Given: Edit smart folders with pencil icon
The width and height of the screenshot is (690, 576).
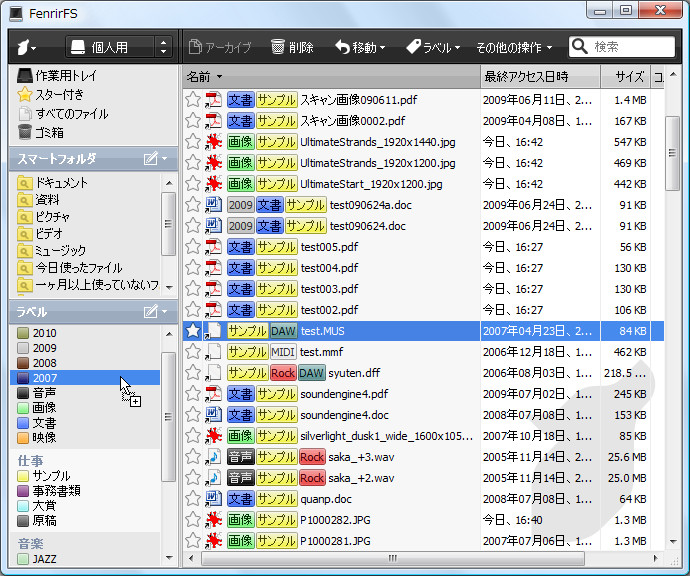Looking at the screenshot, I should [x=150, y=158].
